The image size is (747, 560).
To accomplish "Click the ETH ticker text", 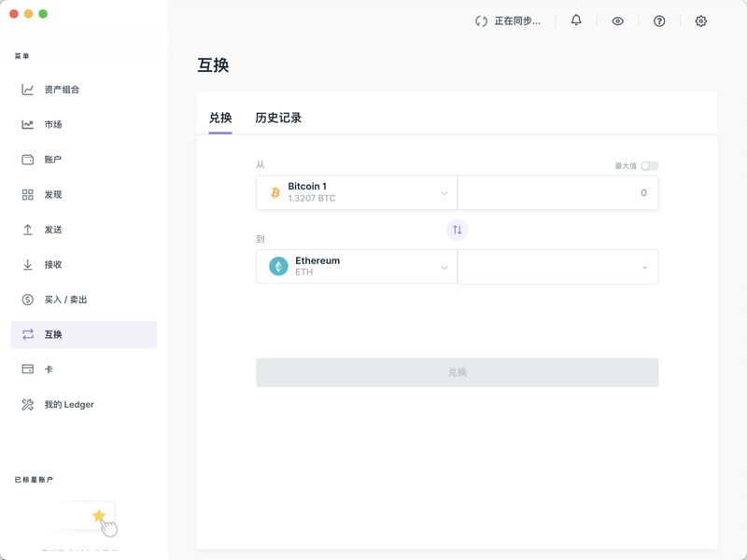I will [x=304, y=272].
